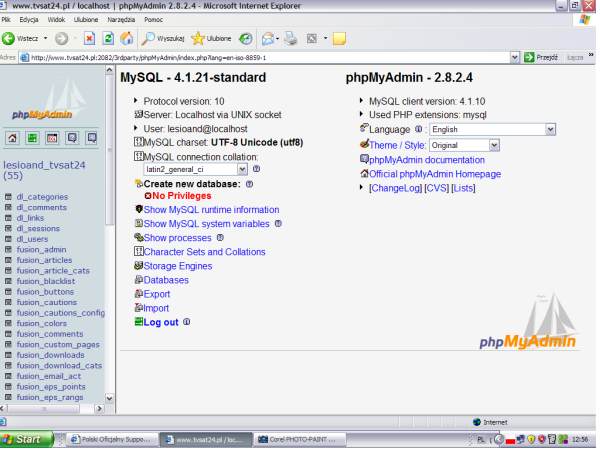Click the Print icon in the toolbar
This screenshot has height=450, width=600.
pyautogui.click(x=291, y=38)
